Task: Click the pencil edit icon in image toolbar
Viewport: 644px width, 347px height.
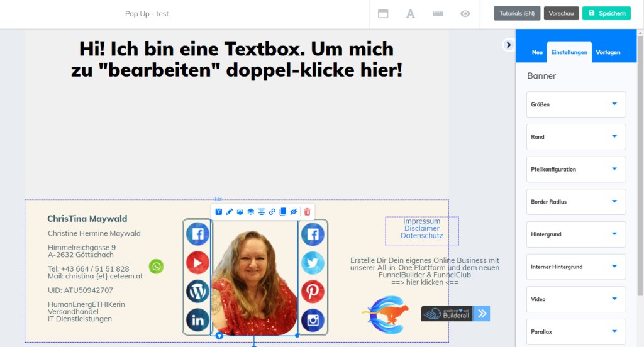Action: tap(230, 212)
